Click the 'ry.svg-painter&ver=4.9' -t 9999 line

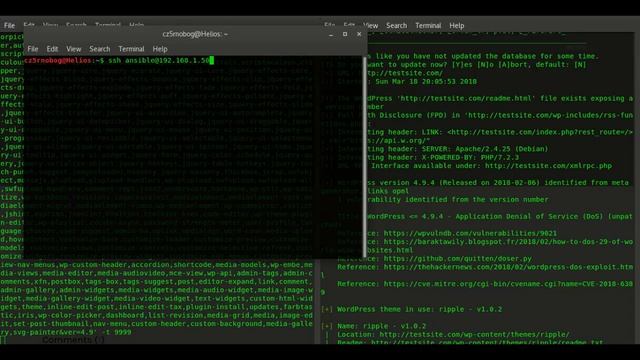(66, 332)
